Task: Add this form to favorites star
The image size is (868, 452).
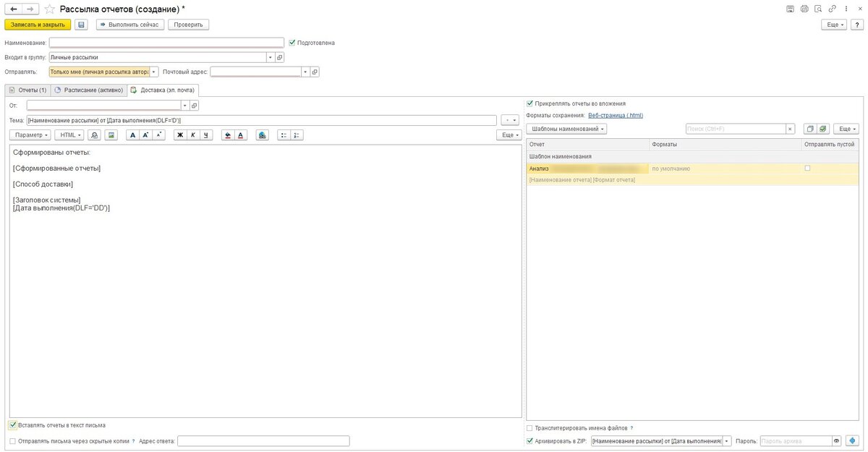Action: pyautogui.click(x=49, y=9)
